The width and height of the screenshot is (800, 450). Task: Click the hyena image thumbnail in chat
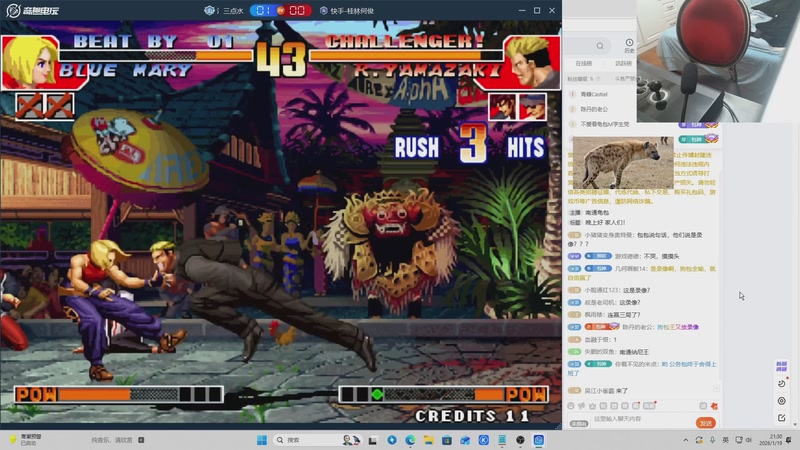(x=623, y=162)
